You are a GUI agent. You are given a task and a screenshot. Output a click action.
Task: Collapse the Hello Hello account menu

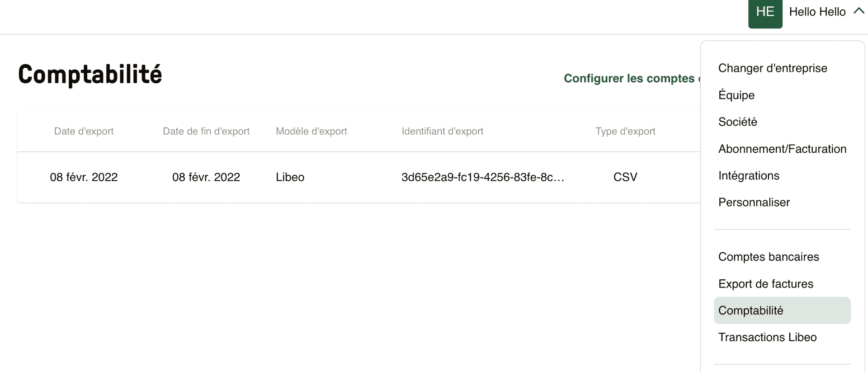(x=859, y=11)
